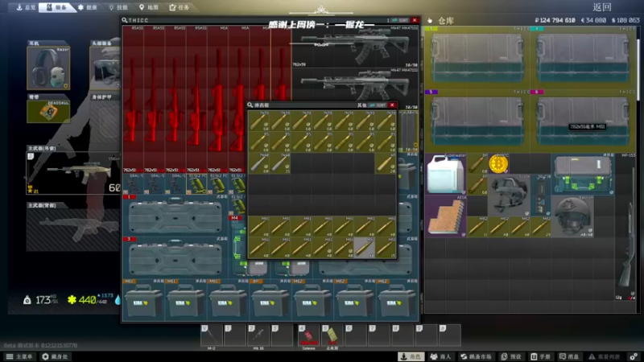Open the 主菜单 main menu
The image size is (644, 362).
coord(19,356)
